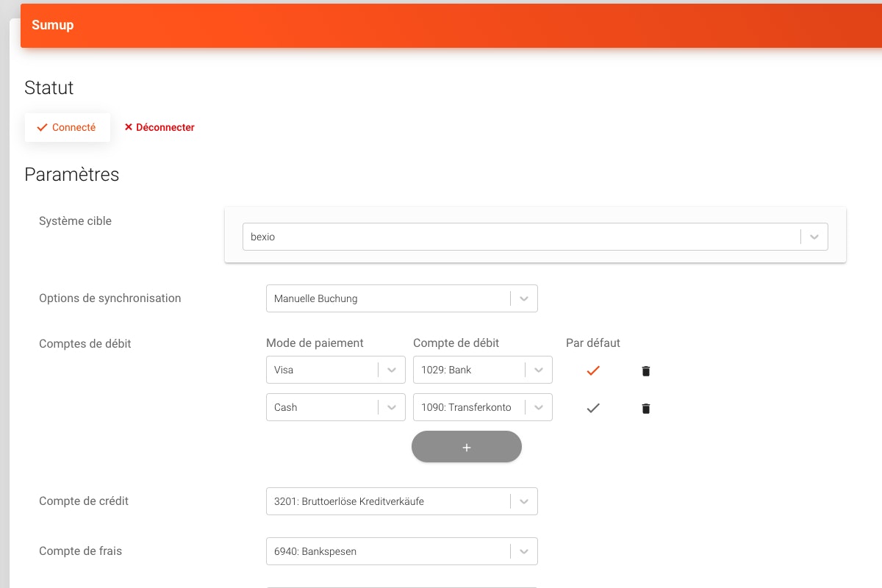Viewport: 882px width, 588px height.
Task: Click the plus icon to add payment mode
Action: [466, 446]
